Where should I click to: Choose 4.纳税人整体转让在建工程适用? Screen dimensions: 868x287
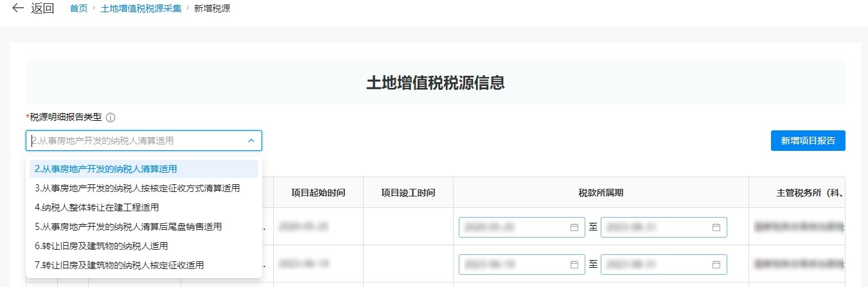point(96,207)
